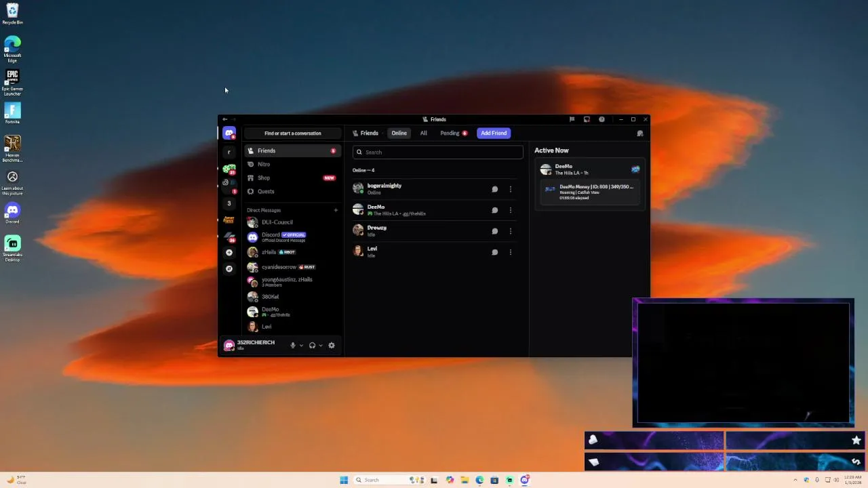Open File Explorer from taskbar
Image resolution: width=868 pixels, height=488 pixels.
point(465,480)
